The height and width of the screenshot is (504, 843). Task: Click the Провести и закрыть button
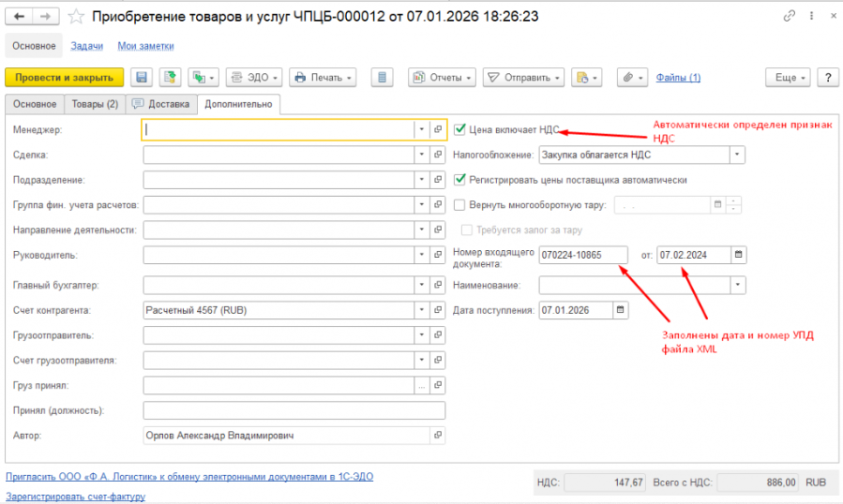tap(65, 78)
